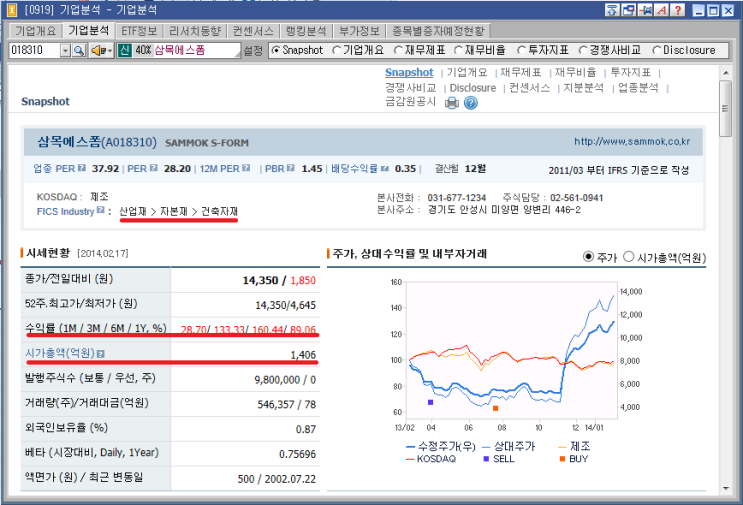Click help icon next to FICS Industry
743x505 pixels.
tap(100, 210)
